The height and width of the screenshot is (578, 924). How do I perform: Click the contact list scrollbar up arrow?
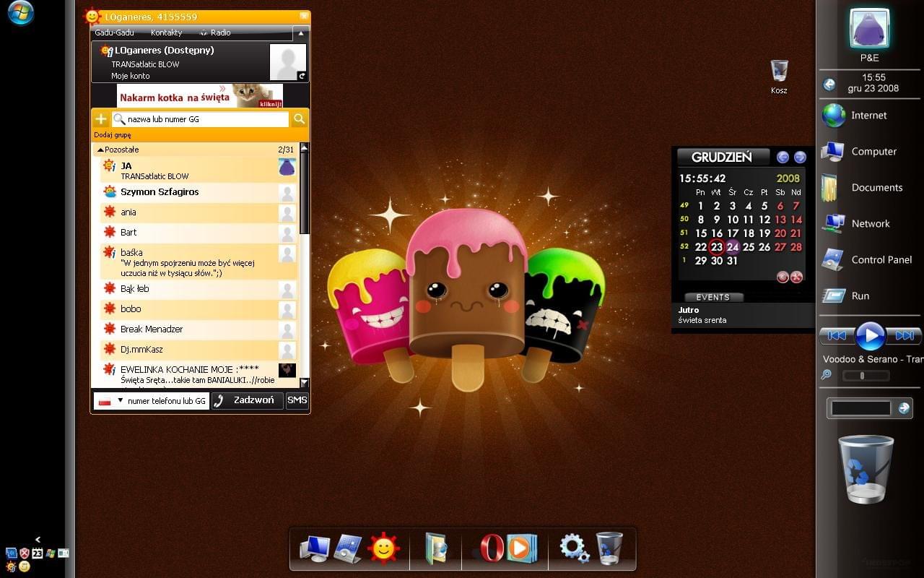pos(304,148)
